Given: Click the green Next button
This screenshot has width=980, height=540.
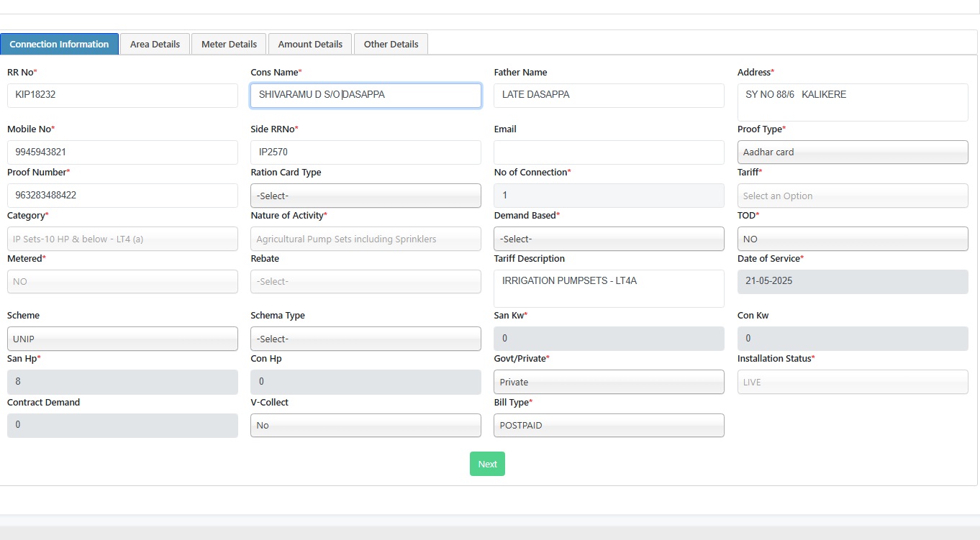Looking at the screenshot, I should point(487,464).
